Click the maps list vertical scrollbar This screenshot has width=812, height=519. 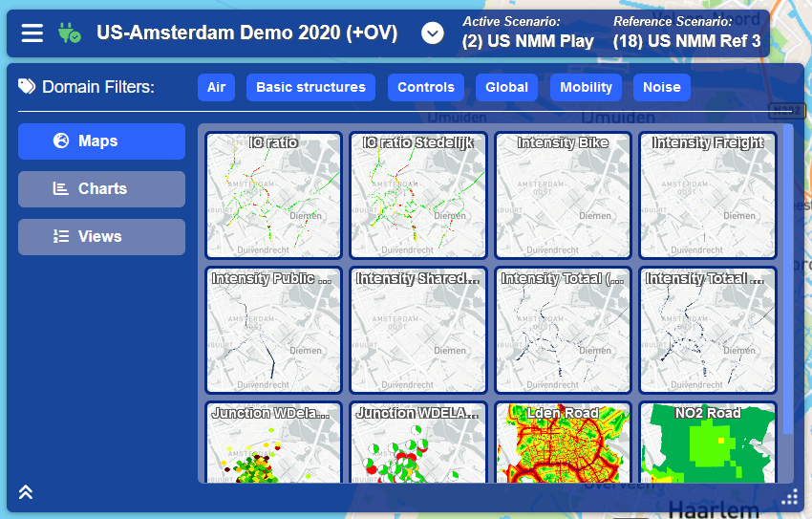click(x=788, y=280)
